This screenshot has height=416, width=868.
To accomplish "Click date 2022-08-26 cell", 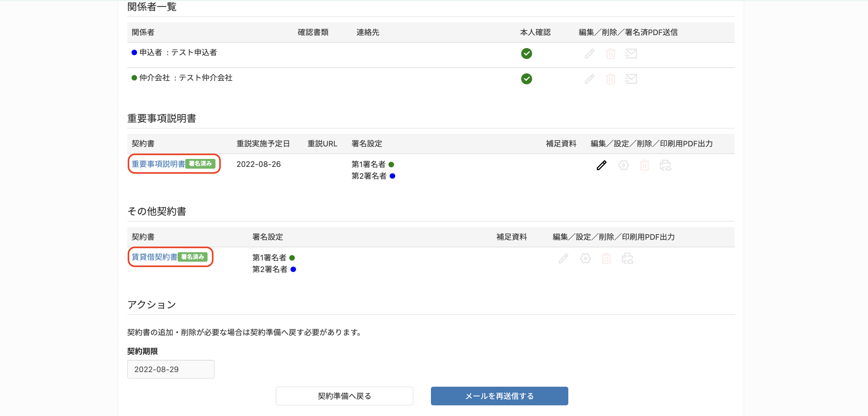I will tap(259, 164).
